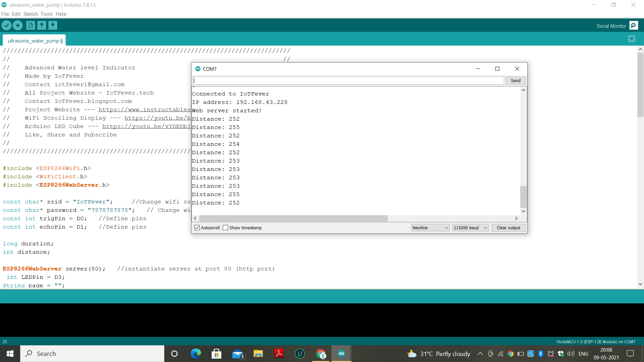Open Cortana circle icon in taskbar
This screenshot has width=644, height=362.
174,354
